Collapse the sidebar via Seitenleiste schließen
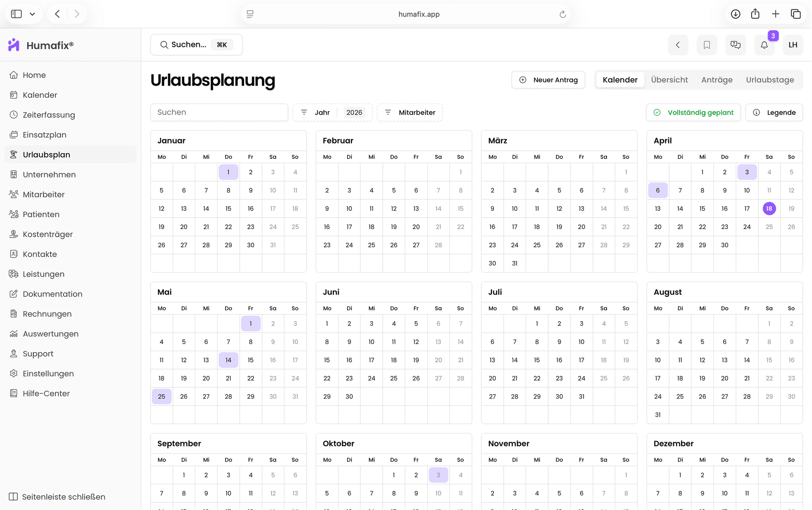Screen dimensions: 812x510 [56, 496]
